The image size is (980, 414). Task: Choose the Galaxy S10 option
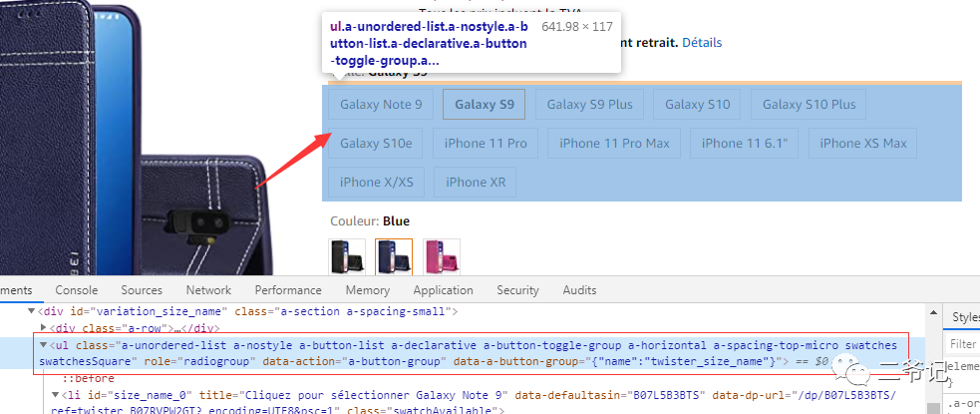pyautogui.click(x=698, y=105)
